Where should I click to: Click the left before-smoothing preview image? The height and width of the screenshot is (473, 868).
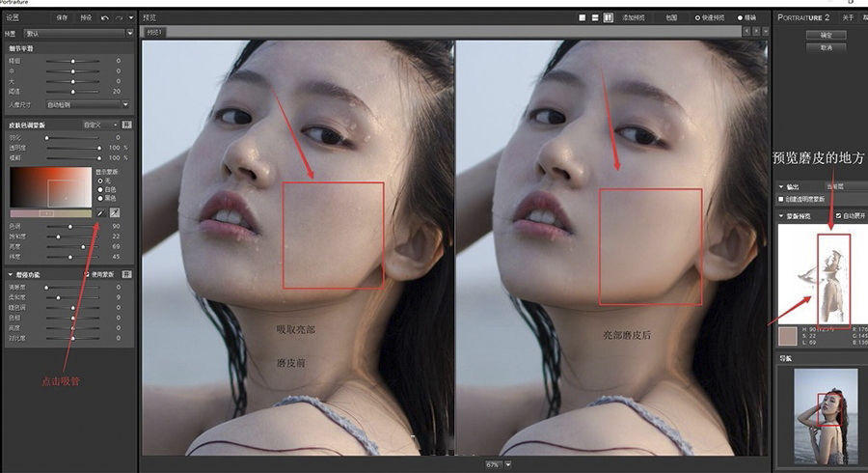[298, 247]
